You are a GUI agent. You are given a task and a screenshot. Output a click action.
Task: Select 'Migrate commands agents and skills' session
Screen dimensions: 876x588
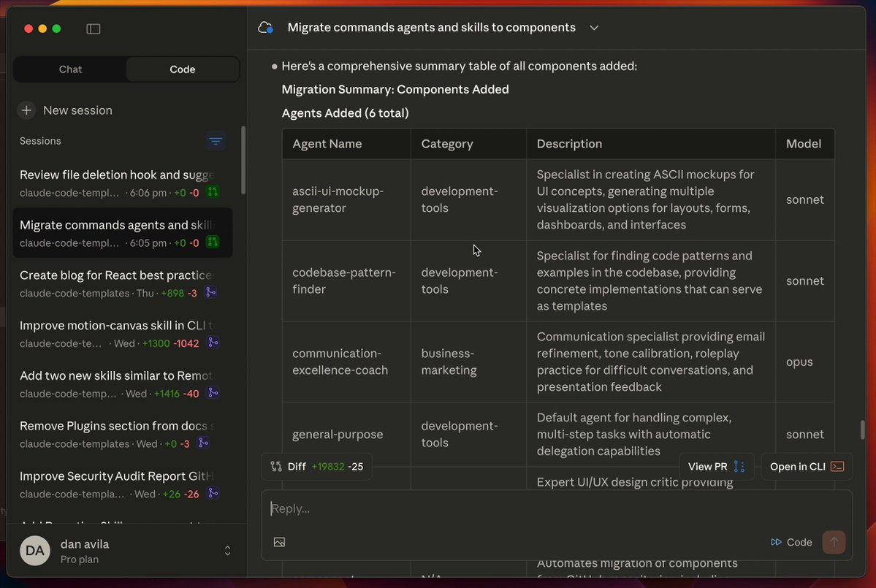click(x=122, y=233)
